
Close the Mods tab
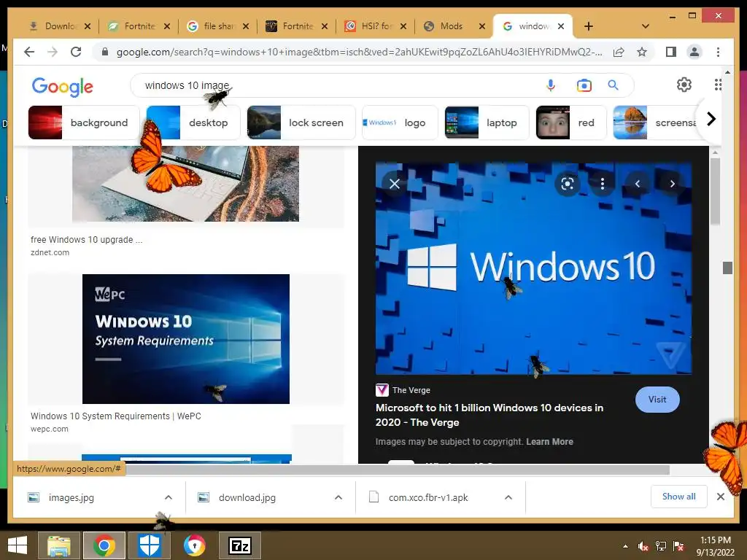click(482, 26)
